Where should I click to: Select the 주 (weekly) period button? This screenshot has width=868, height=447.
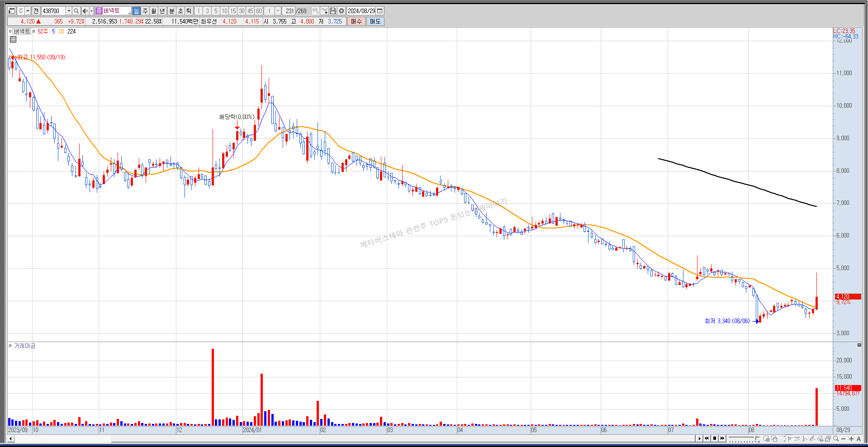click(x=145, y=11)
